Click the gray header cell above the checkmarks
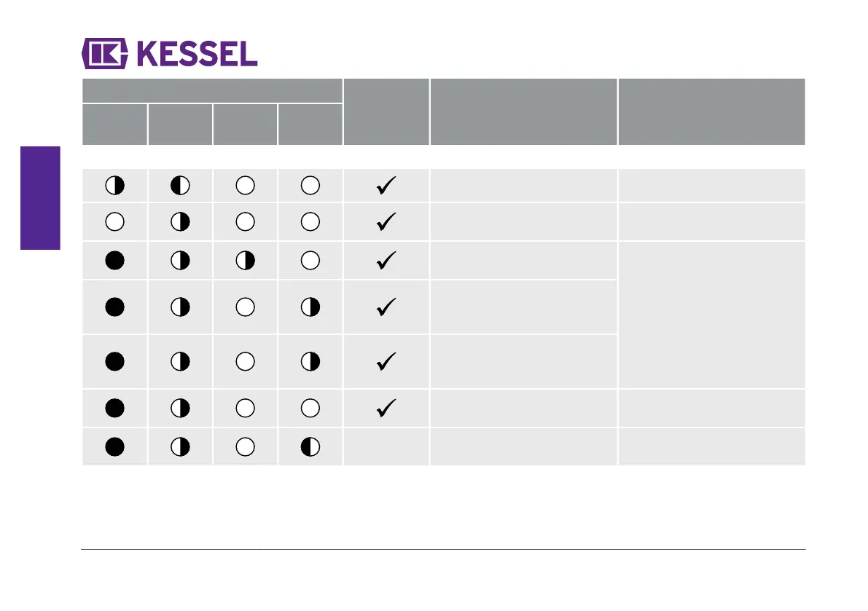This screenshot has height=611, width=868. pos(386,111)
